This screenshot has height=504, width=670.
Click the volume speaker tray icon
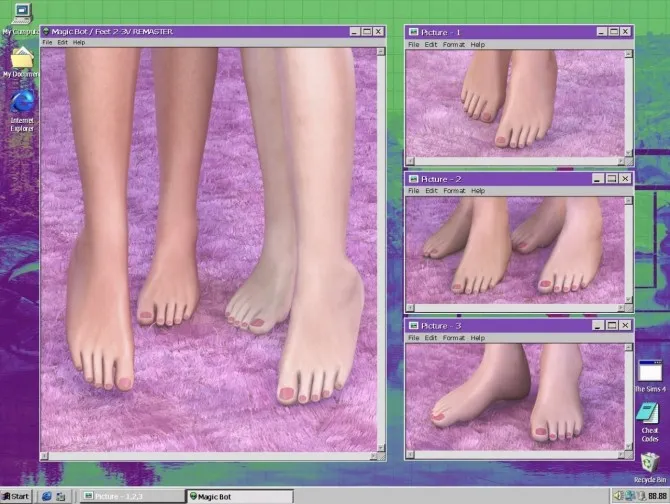(x=618, y=496)
